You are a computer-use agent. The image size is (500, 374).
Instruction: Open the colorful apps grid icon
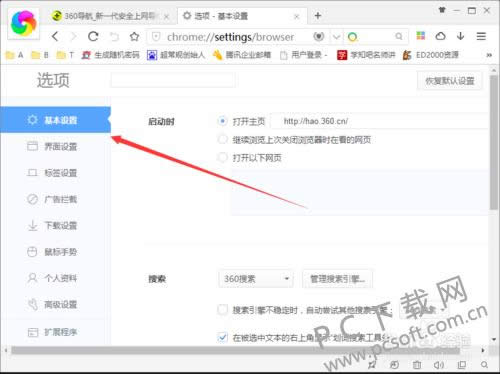(x=421, y=36)
